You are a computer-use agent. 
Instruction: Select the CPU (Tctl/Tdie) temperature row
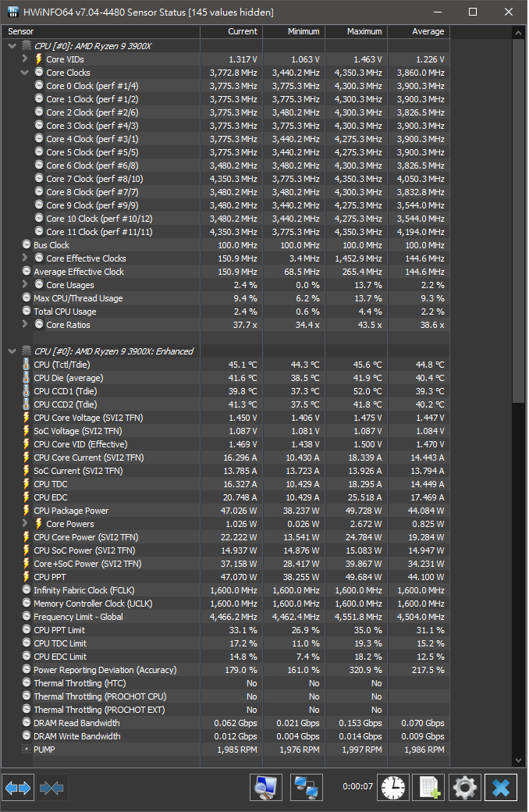[x=225, y=365]
